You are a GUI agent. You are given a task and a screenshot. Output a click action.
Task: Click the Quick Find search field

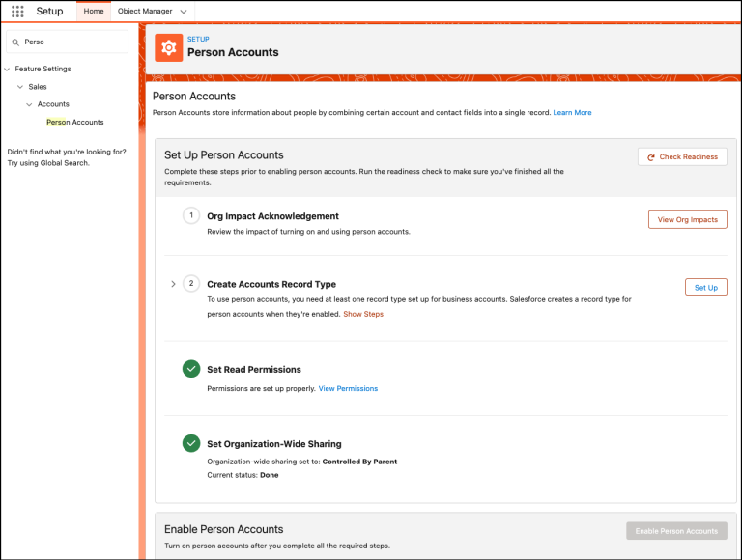click(68, 42)
